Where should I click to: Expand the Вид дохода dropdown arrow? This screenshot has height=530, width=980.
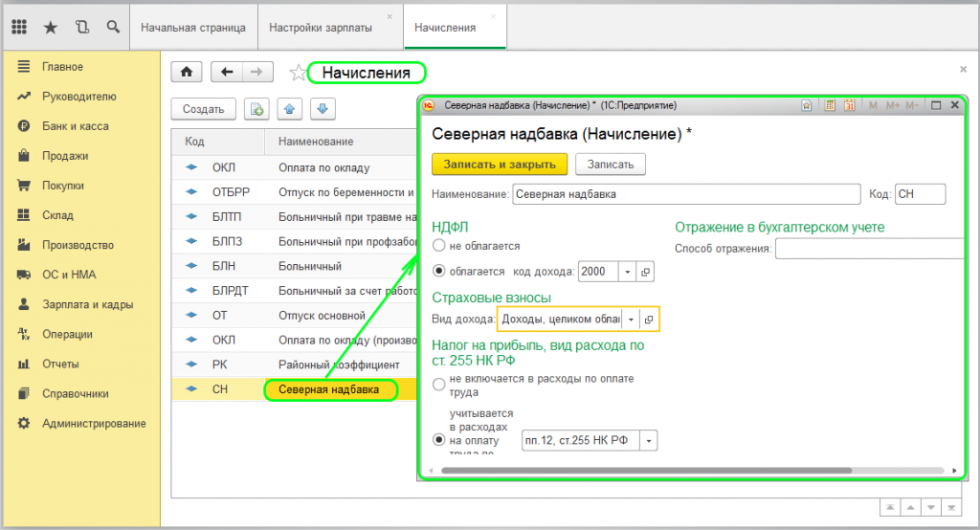632,319
